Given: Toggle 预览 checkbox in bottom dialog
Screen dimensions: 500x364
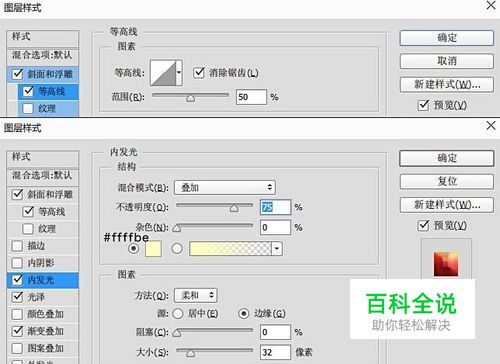Looking at the screenshot, I should click(423, 226).
